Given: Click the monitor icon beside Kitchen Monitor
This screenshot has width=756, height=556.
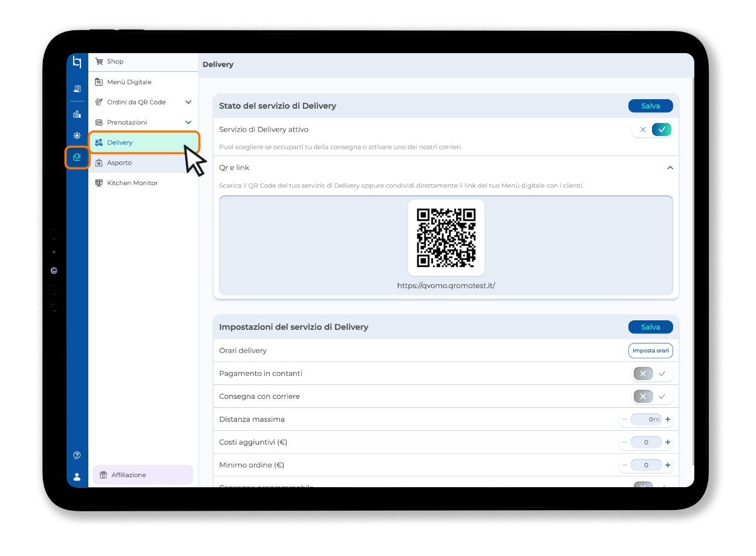Looking at the screenshot, I should click(x=99, y=183).
